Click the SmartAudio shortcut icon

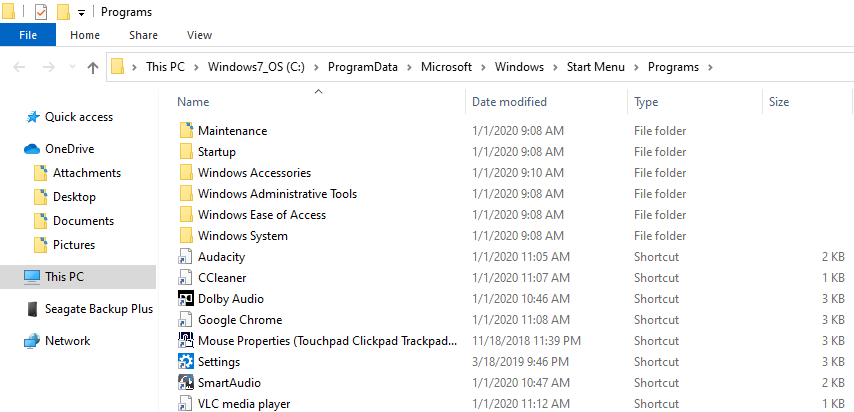tap(185, 383)
